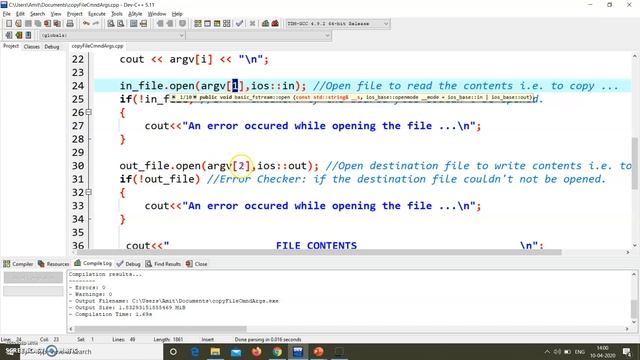Click the Go to line toolbar icon
The image size is (640, 360).
pos(143,24)
